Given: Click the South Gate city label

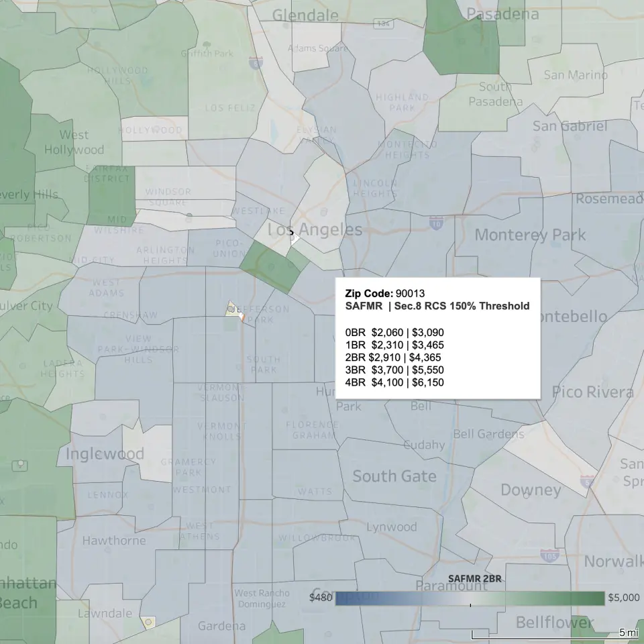Looking at the screenshot, I should pyautogui.click(x=394, y=476).
